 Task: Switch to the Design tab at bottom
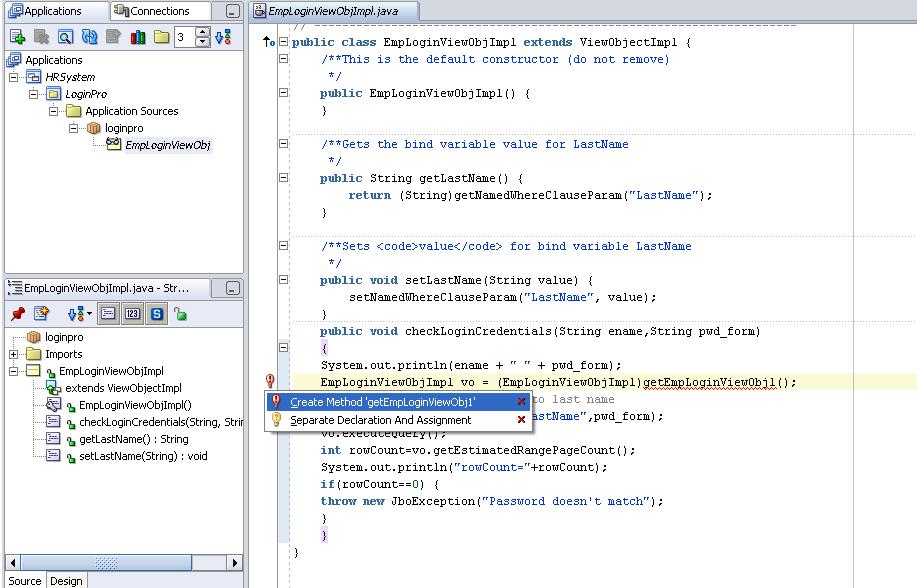click(x=66, y=581)
